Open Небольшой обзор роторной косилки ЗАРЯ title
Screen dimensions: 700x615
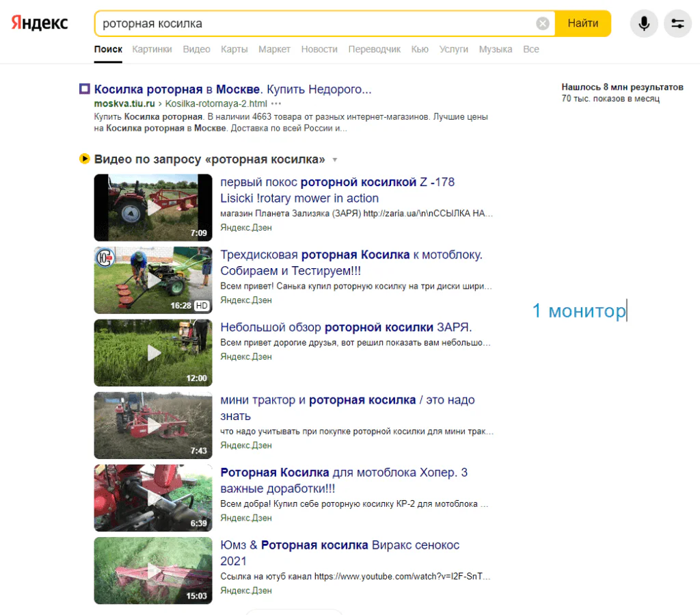pos(346,327)
